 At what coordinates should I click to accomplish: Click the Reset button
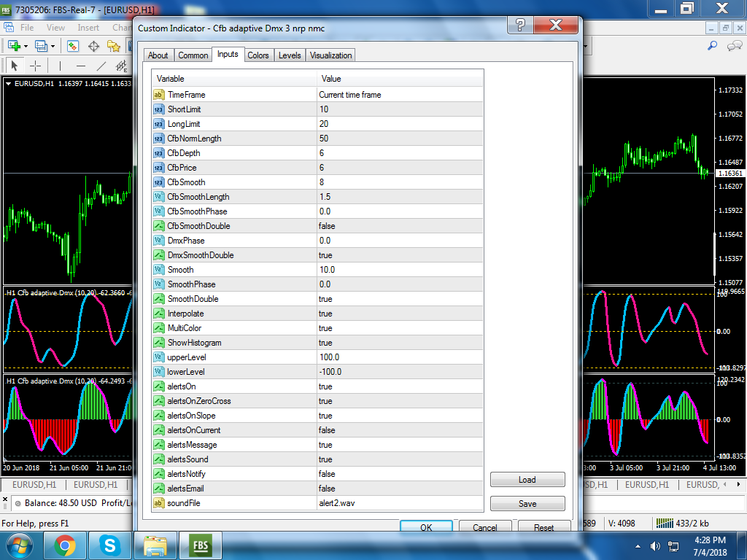tap(543, 526)
